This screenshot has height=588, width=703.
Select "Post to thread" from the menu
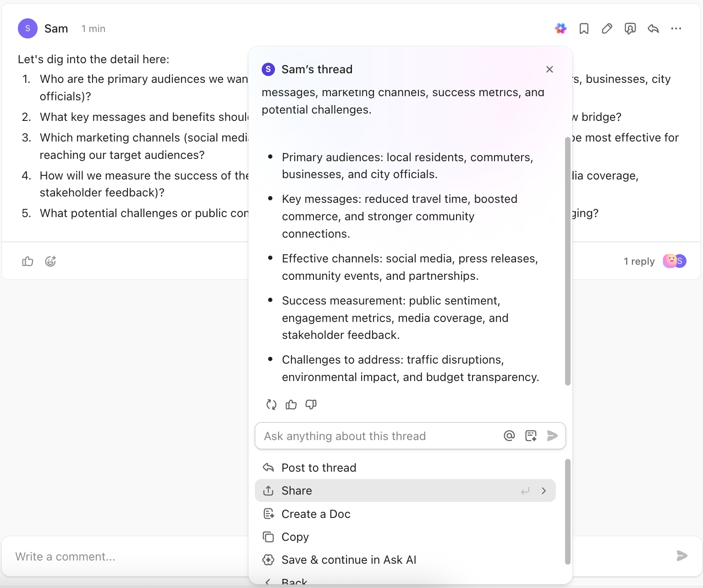click(319, 468)
